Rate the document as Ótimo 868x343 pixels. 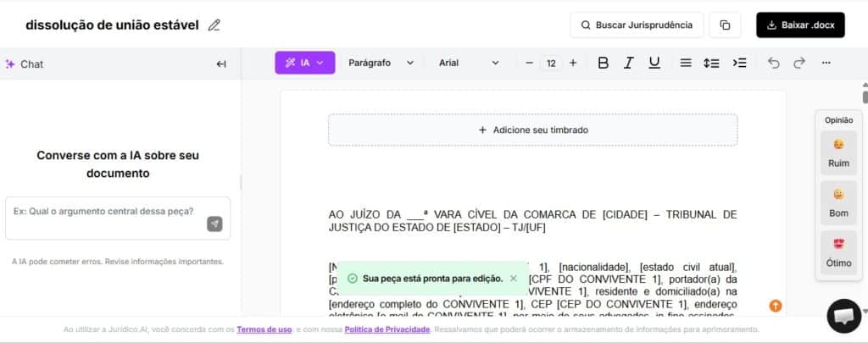838,252
